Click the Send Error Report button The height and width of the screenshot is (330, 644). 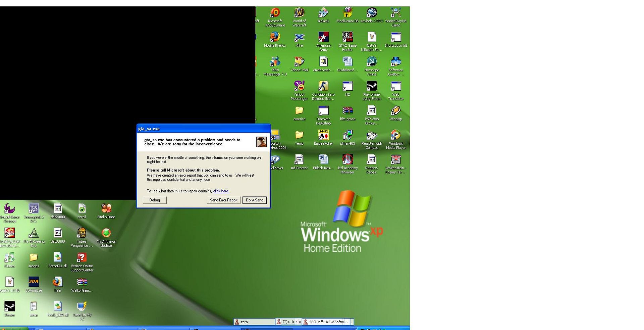224,200
